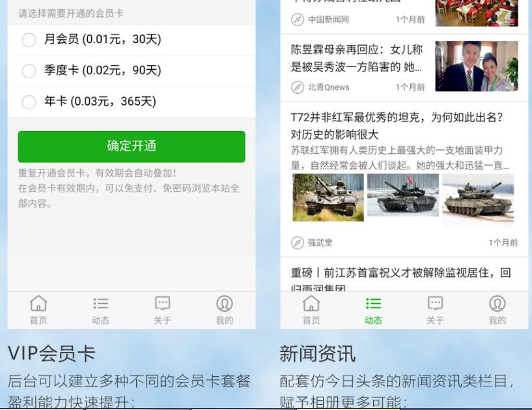Open the T72并非红军最优秀的坦克 article title

click(x=397, y=126)
